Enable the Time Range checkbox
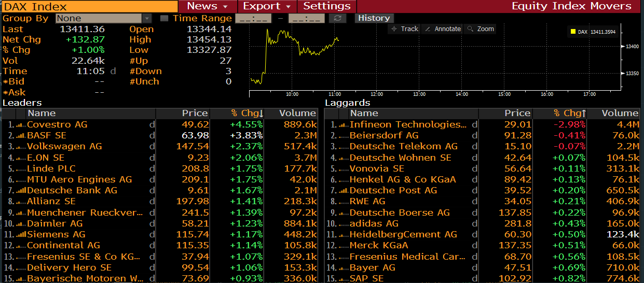The width and height of the screenshot is (644, 283). (x=164, y=18)
